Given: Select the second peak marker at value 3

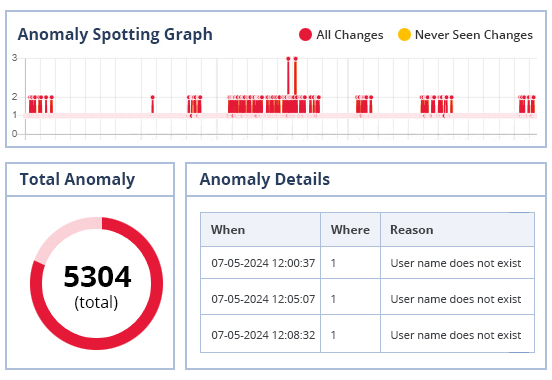Looking at the screenshot, I should click(295, 58).
